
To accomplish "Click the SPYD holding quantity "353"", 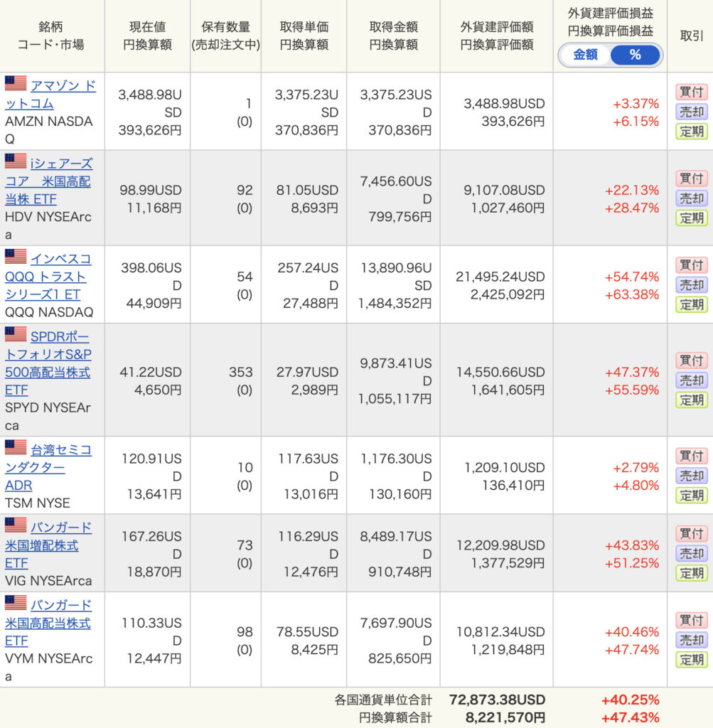I will point(240,372).
